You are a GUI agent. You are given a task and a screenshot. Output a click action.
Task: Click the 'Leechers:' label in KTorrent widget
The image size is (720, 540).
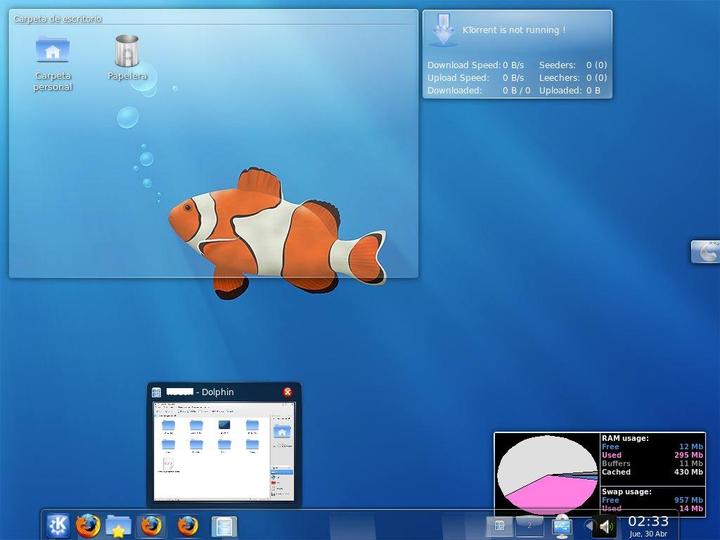(559, 78)
